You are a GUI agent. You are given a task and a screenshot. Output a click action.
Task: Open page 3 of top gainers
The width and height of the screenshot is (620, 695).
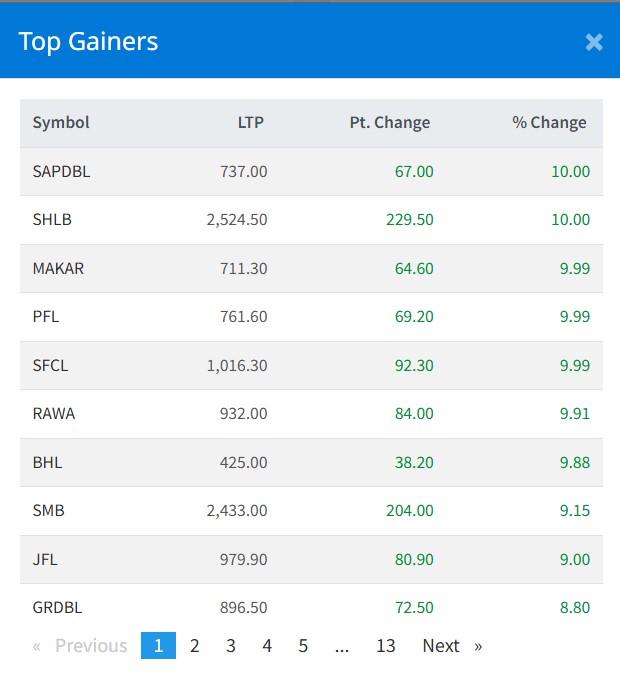[231, 646]
